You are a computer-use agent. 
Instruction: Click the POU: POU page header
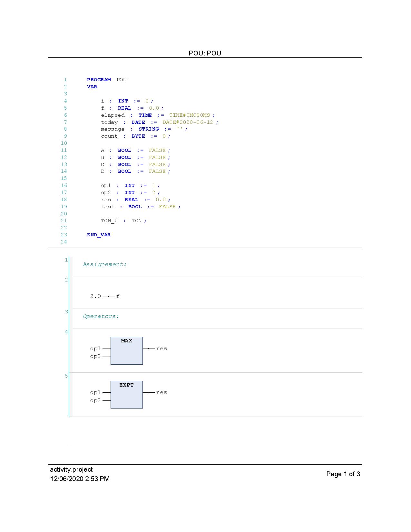[x=205, y=53]
